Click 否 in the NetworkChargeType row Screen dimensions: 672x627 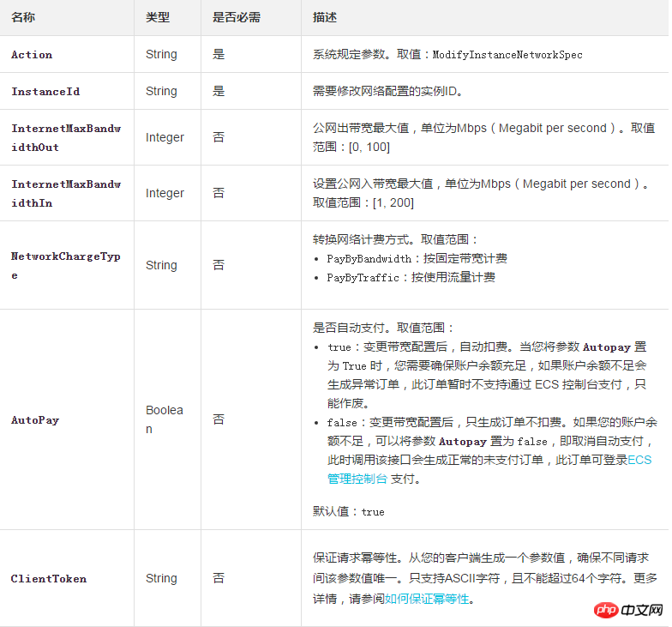pos(219,265)
